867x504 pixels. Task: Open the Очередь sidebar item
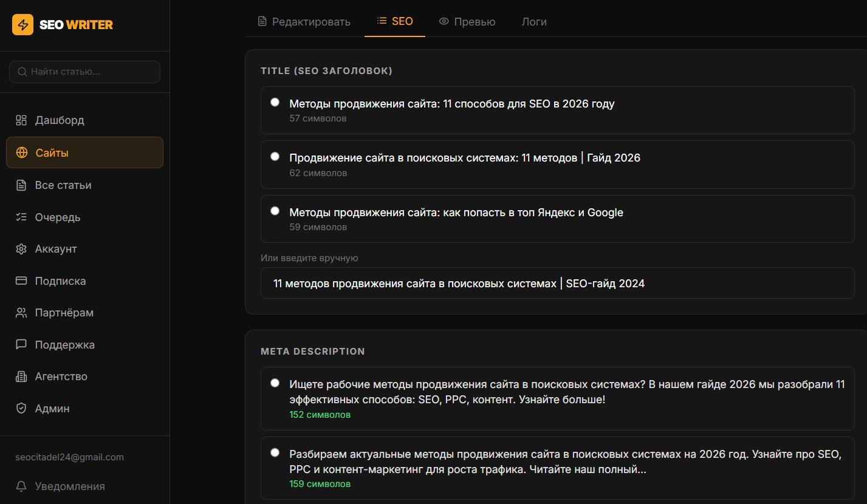(84, 217)
